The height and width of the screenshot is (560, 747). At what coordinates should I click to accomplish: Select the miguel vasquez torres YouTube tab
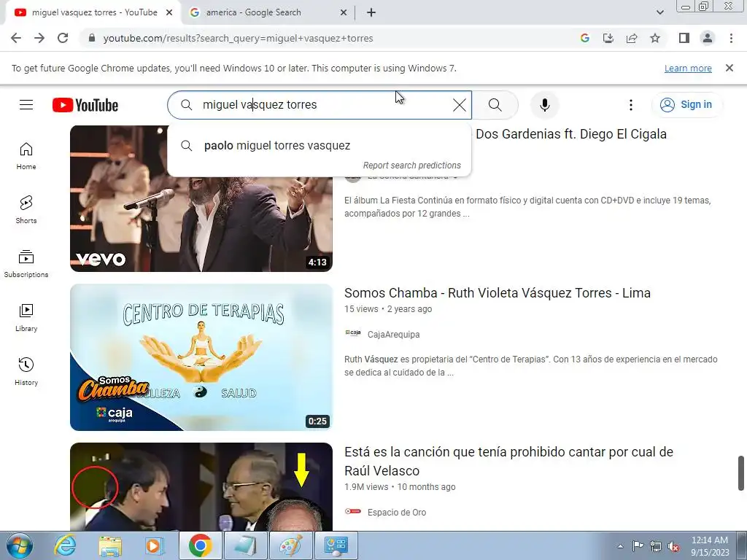pos(93,13)
